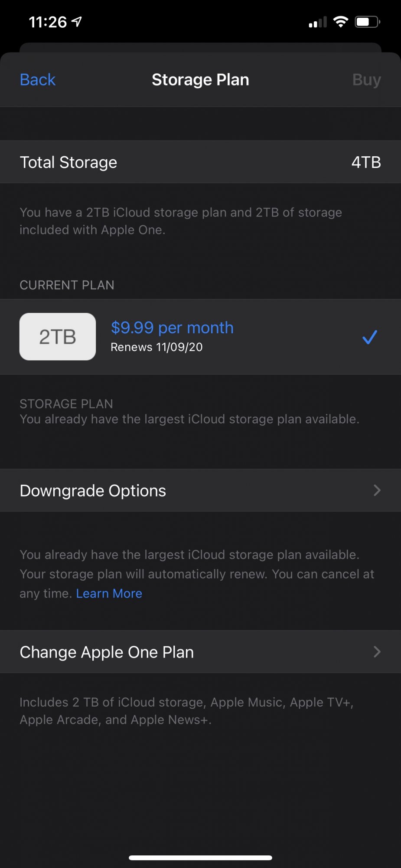This screenshot has height=868, width=401.
Task: Tap the battery indicator icon
Action: point(368,22)
